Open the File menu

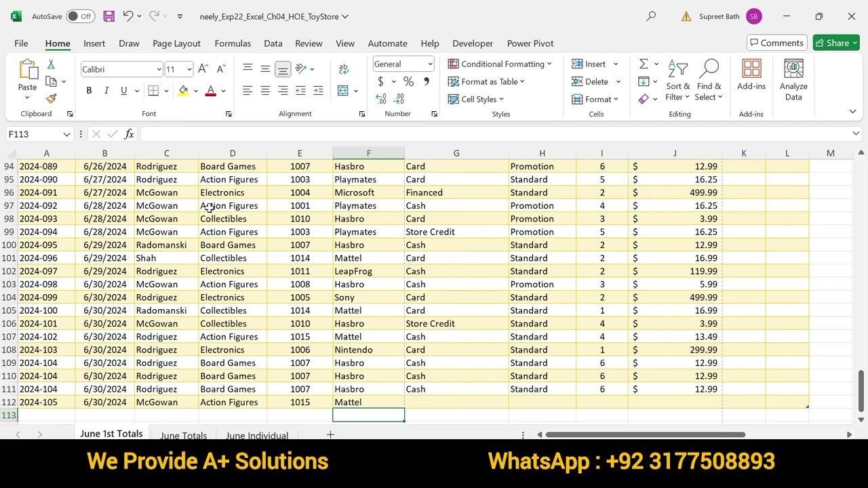tap(21, 43)
